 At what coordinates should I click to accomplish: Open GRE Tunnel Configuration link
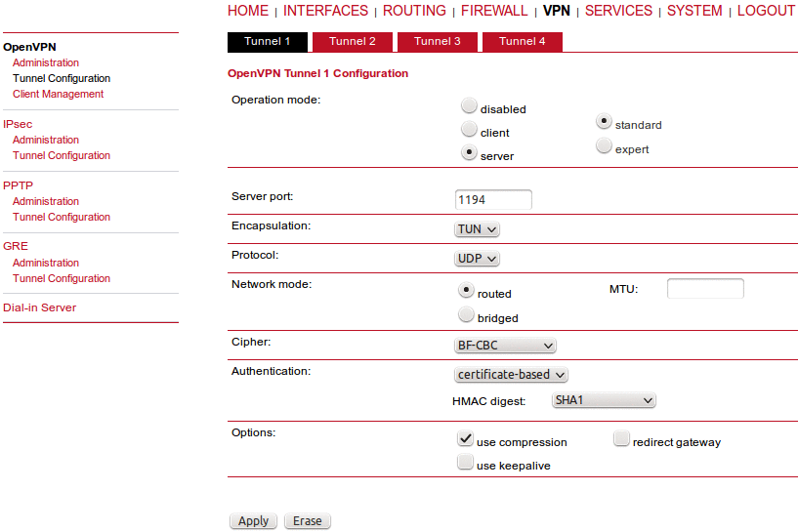click(62, 279)
